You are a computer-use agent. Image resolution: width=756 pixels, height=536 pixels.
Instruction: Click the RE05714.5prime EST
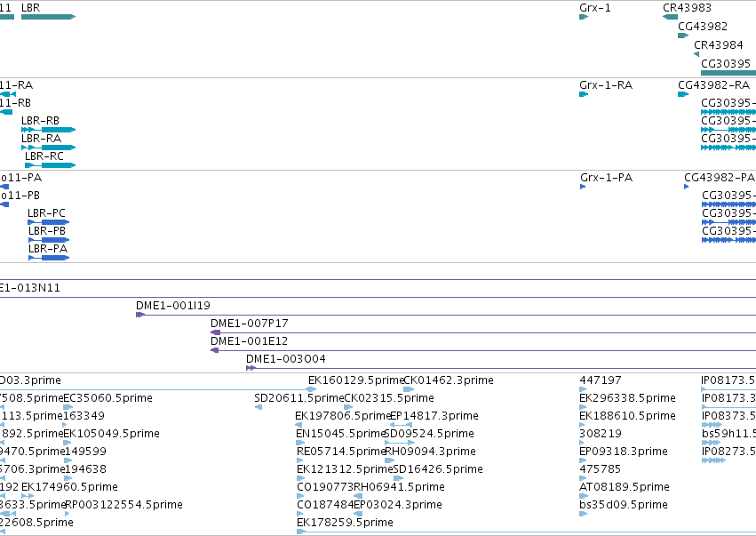coord(300,460)
